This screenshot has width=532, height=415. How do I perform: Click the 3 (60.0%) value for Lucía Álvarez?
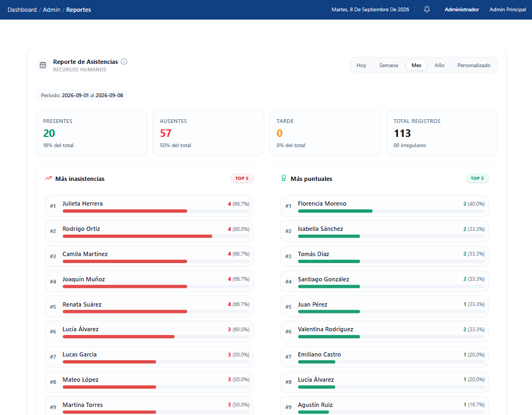(x=239, y=330)
